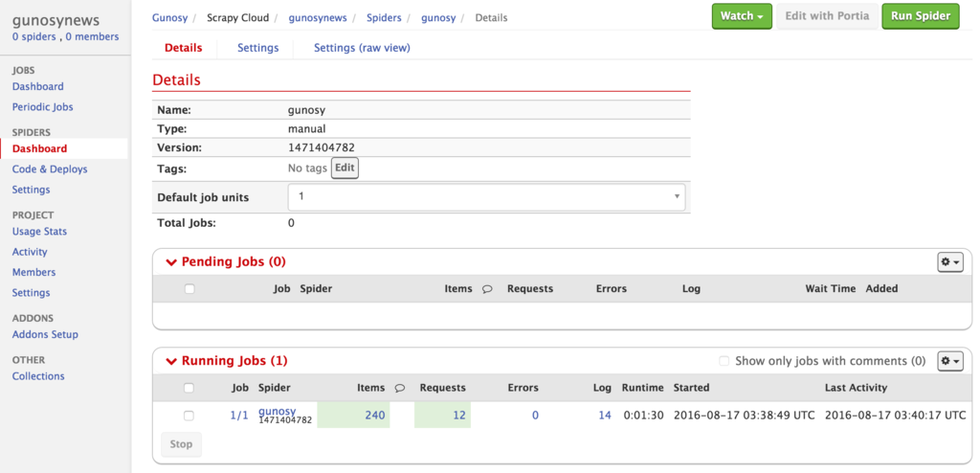The image size is (980, 473).
Task: Open Usage Stats page
Action: click(39, 232)
